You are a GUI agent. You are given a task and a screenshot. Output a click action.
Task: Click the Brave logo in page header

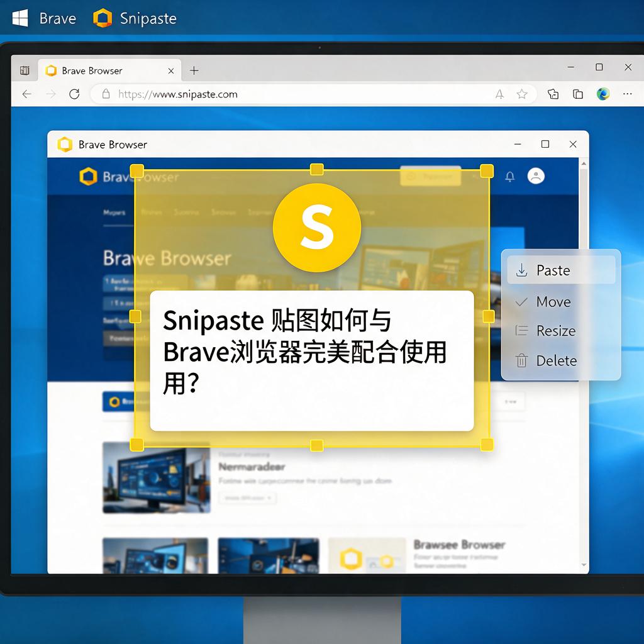point(88,177)
